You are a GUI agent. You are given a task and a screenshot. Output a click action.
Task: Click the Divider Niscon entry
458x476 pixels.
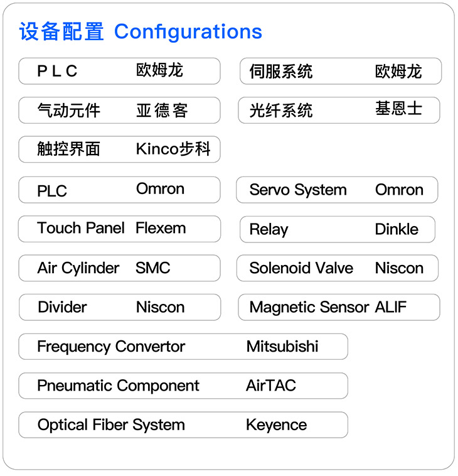point(119,307)
